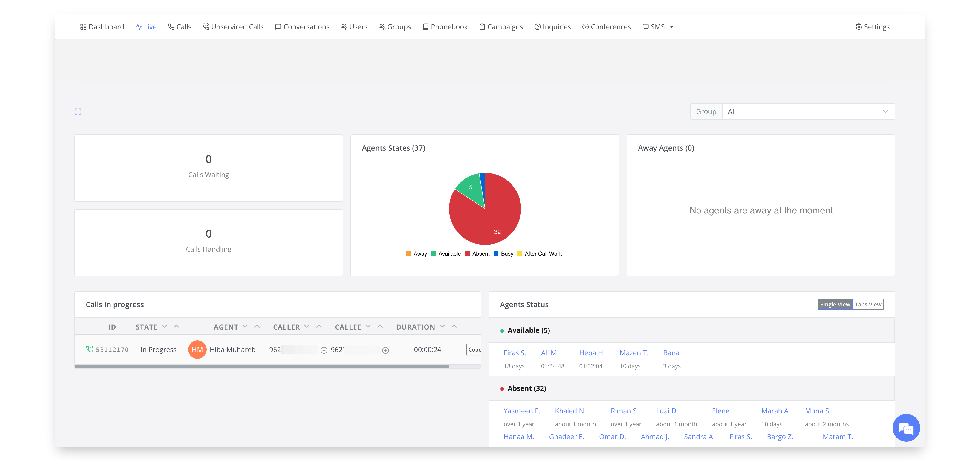Open available agent Firas S. with 18 days

point(515,353)
